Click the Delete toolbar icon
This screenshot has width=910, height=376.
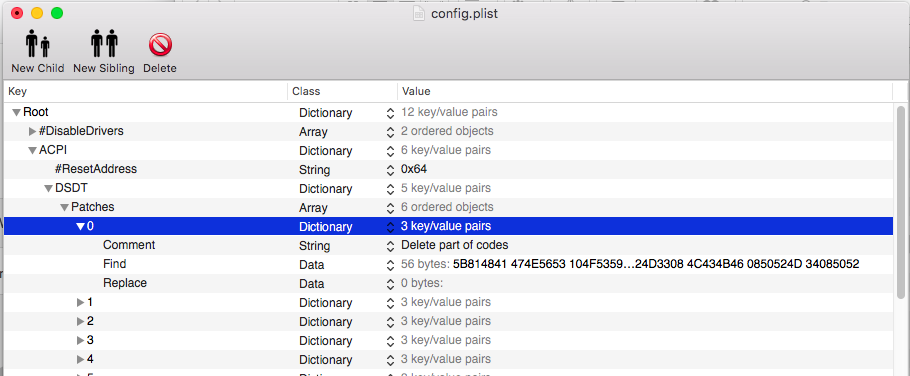pyautogui.click(x=160, y=45)
